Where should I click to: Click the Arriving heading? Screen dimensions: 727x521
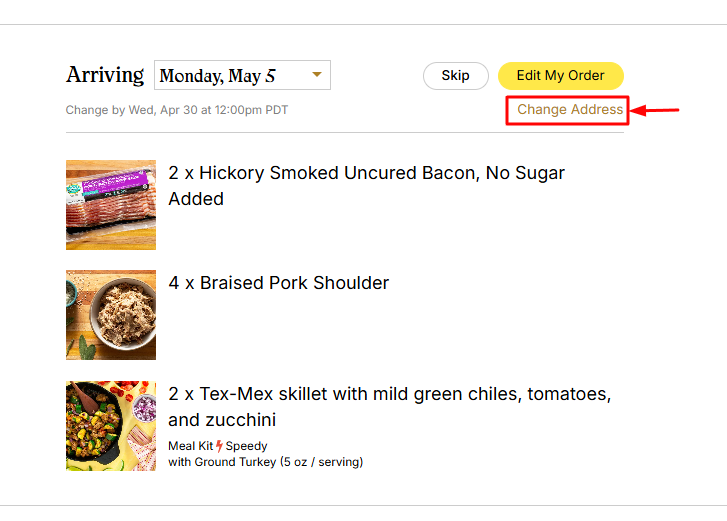(x=105, y=75)
